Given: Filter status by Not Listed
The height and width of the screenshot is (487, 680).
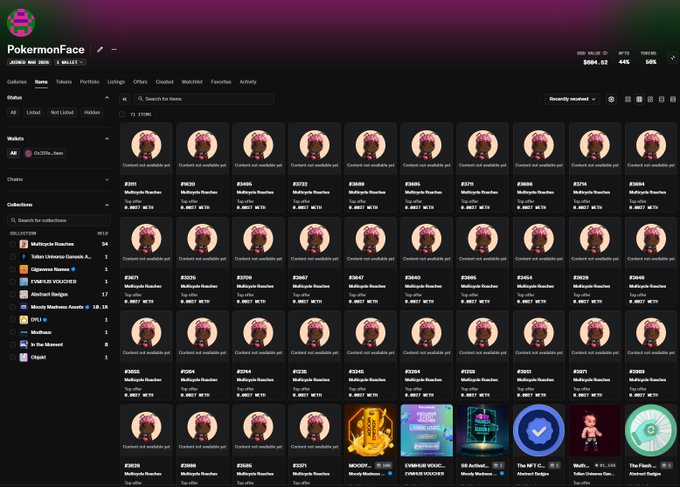Looking at the screenshot, I should tap(62, 112).
